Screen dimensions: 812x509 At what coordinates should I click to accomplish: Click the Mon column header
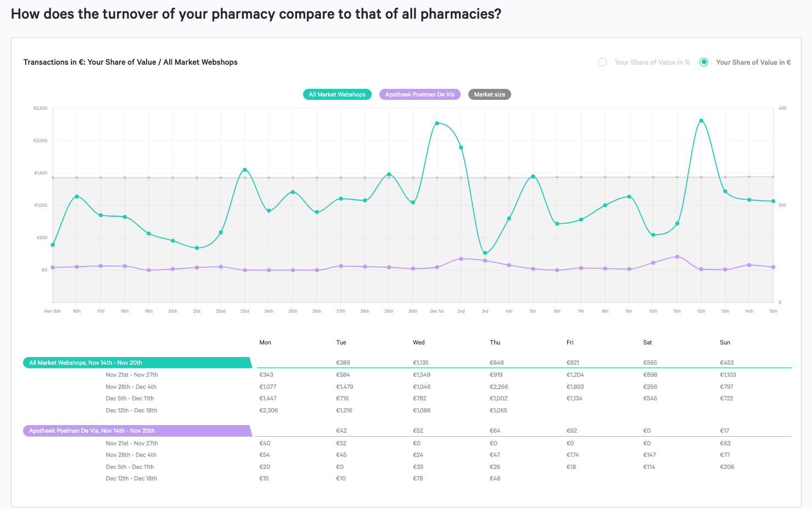click(x=265, y=342)
